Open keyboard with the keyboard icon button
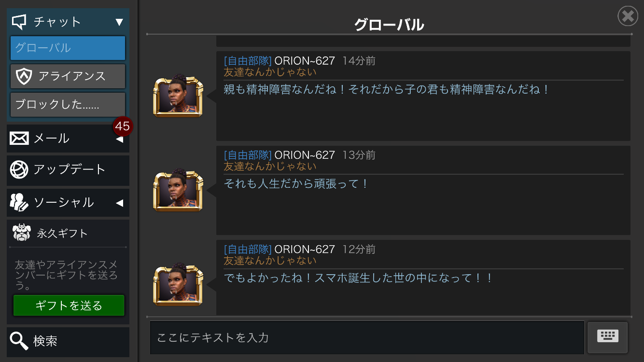Viewport: 644px width, 362px height. pos(607,337)
